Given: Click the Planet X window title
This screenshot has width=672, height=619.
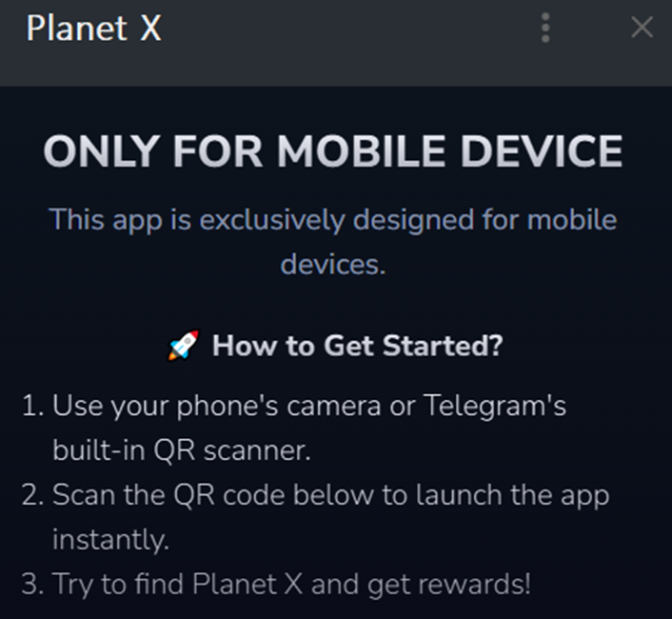Looking at the screenshot, I should 94,29.
